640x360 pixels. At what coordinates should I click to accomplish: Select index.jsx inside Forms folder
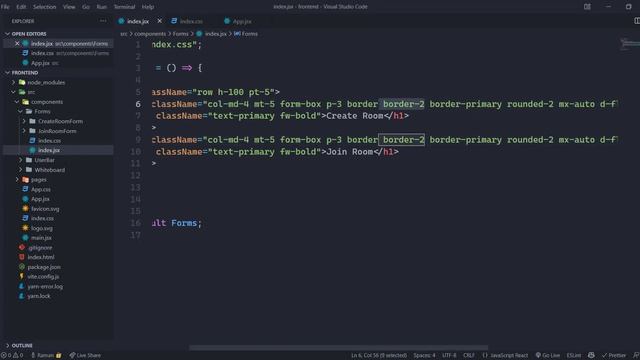49,150
